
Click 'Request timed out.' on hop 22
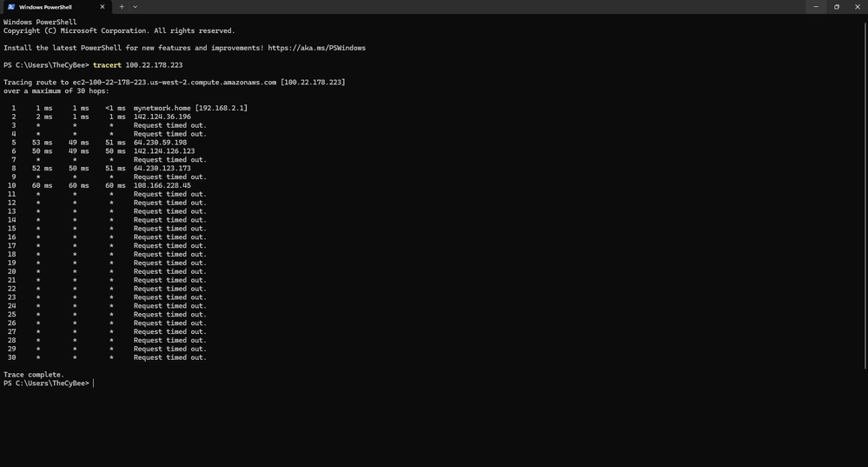(x=170, y=289)
